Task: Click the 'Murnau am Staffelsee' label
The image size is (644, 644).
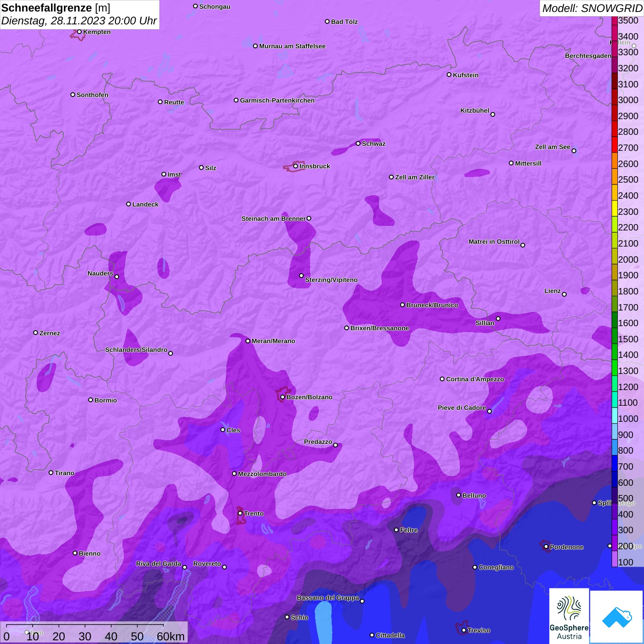Action: tap(292, 46)
